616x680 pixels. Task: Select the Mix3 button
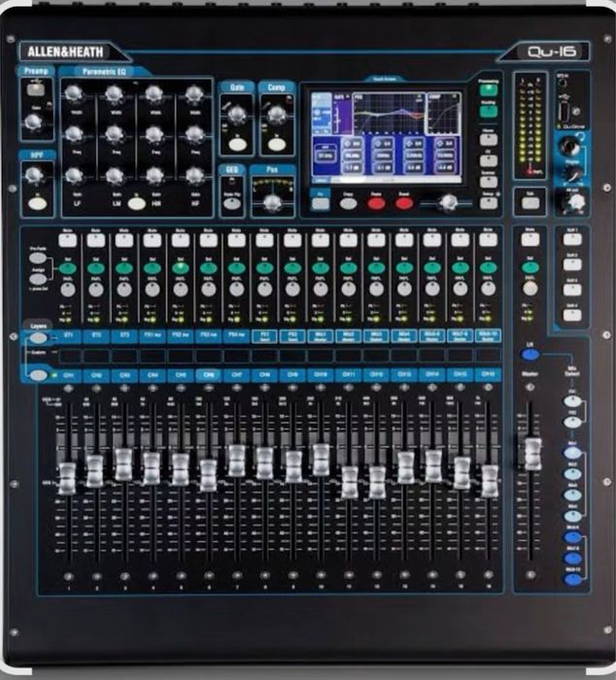pos(572,494)
